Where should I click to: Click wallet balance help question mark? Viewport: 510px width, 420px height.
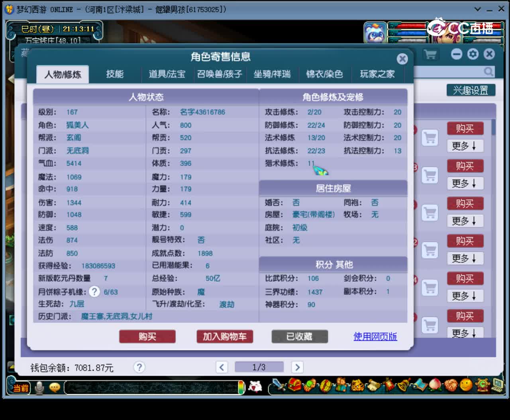pyautogui.click(x=139, y=367)
